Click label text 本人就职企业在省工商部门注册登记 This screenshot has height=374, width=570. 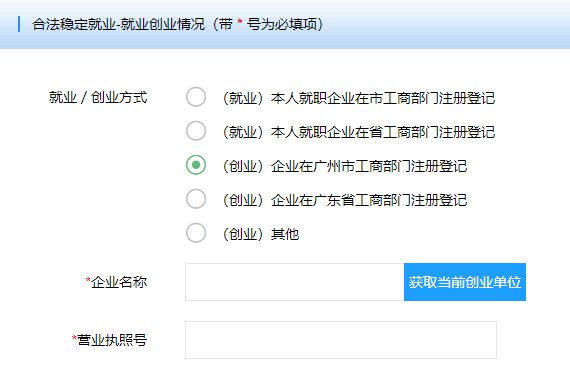coord(383,132)
